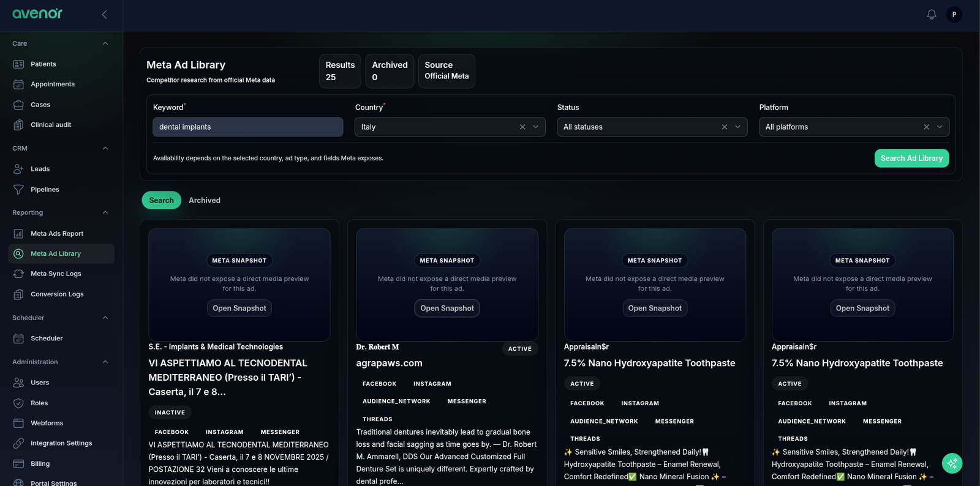
Task: Click the Results count card
Action: pyautogui.click(x=340, y=71)
